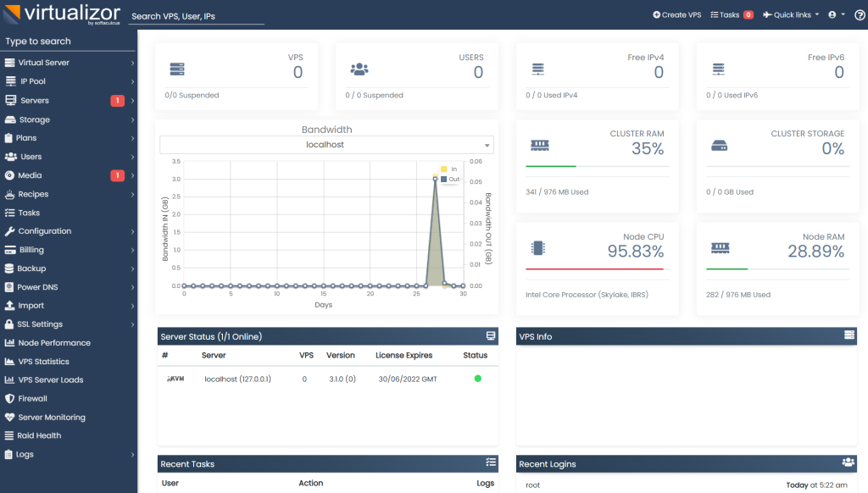This screenshot has width=868, height=493.
Task: Click the server icon on Server Status header
Action: pyautogui.click(x=490, y=336)
